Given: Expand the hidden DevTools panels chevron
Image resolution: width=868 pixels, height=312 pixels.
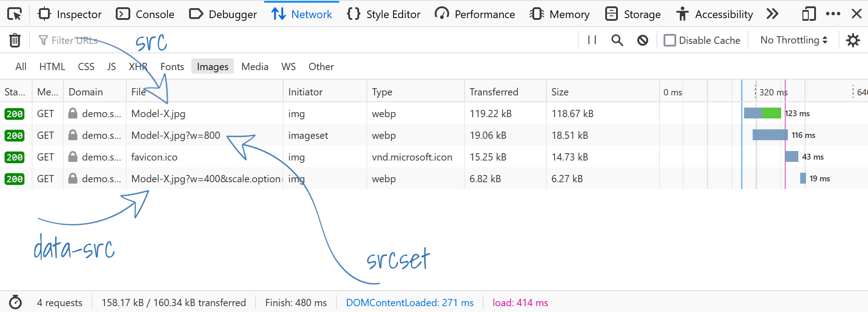Looking at the screenshot, I should 772,14.
